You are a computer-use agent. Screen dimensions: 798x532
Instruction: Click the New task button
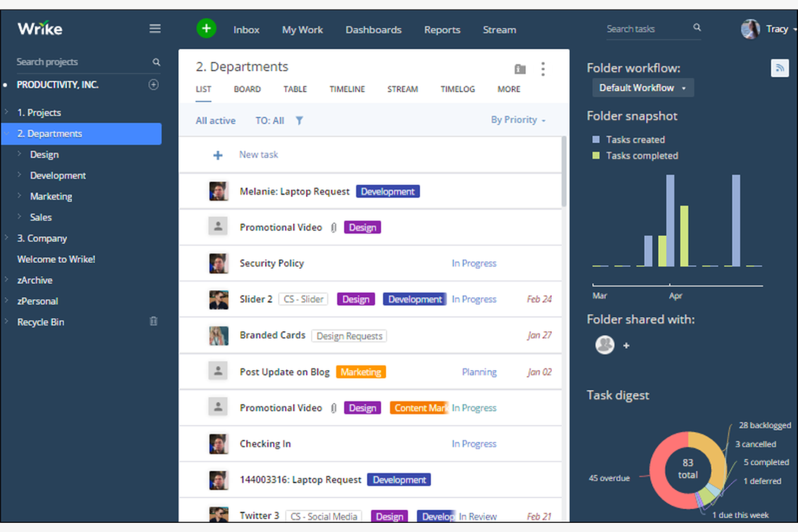[258, 155]
